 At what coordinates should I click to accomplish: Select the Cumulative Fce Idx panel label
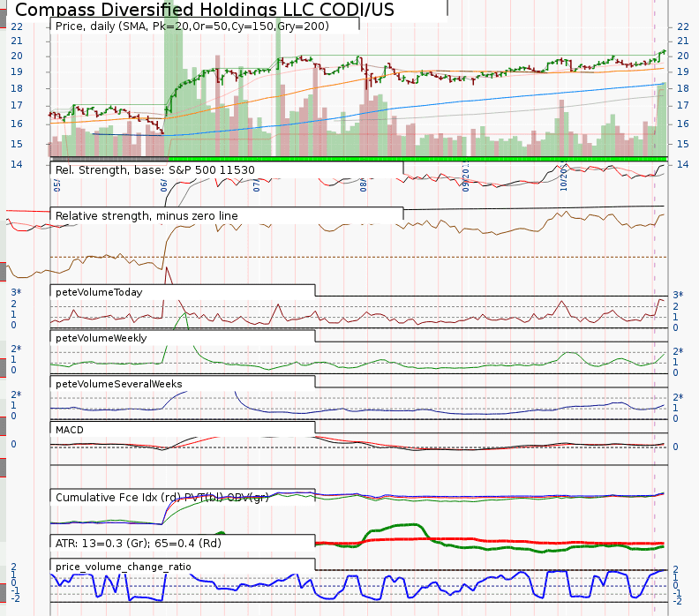click(162, 498)
